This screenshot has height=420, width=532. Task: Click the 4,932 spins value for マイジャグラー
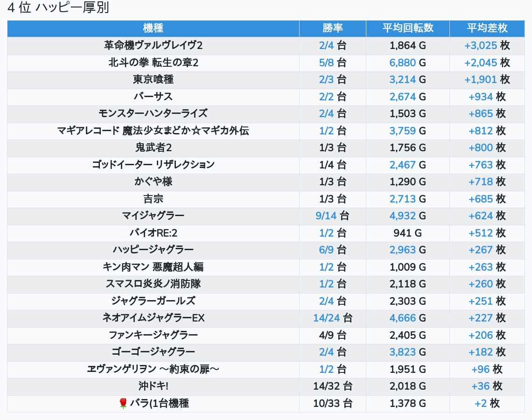pyautogui.click(x=402, y=216)
